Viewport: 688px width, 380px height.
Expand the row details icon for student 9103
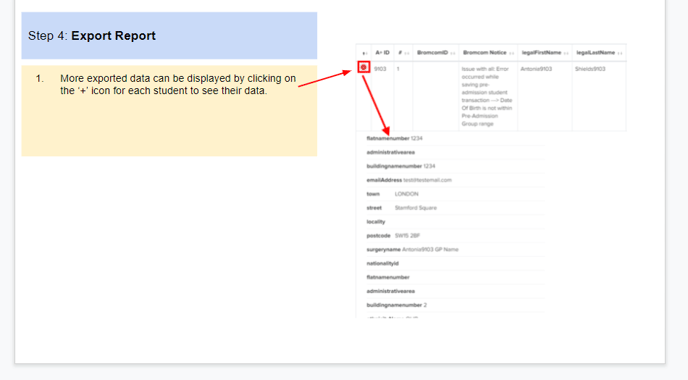tap(363, 67)
